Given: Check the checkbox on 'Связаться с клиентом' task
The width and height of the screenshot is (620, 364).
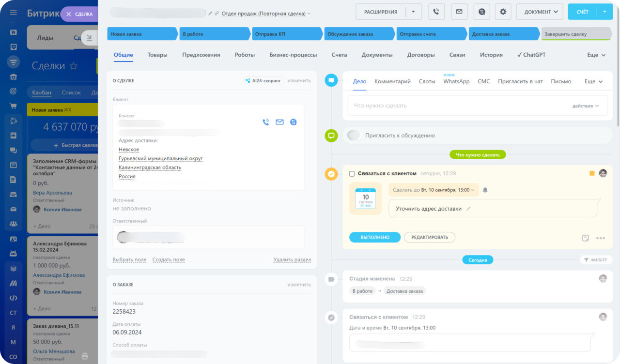Looking at the screenshot, I should [x=352, y=173].
